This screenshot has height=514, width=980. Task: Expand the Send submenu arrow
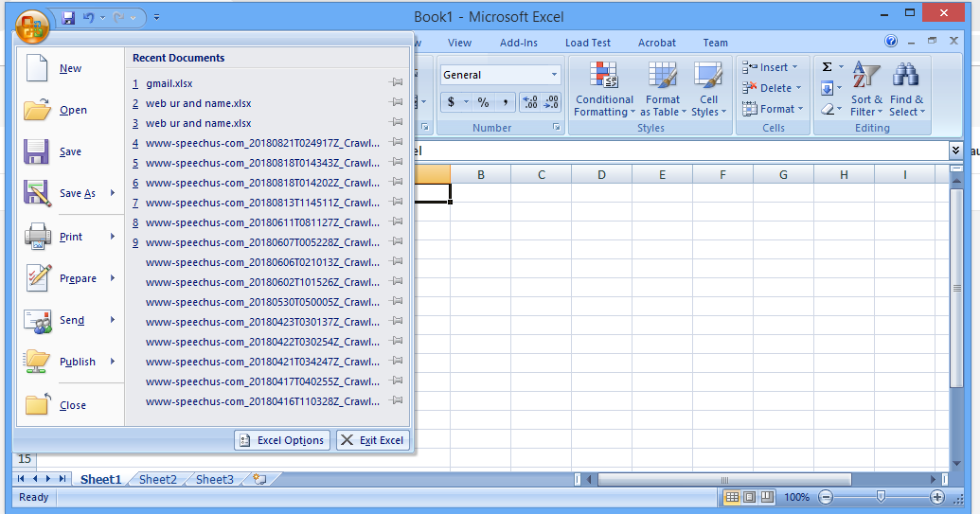(x=113, y=320)
